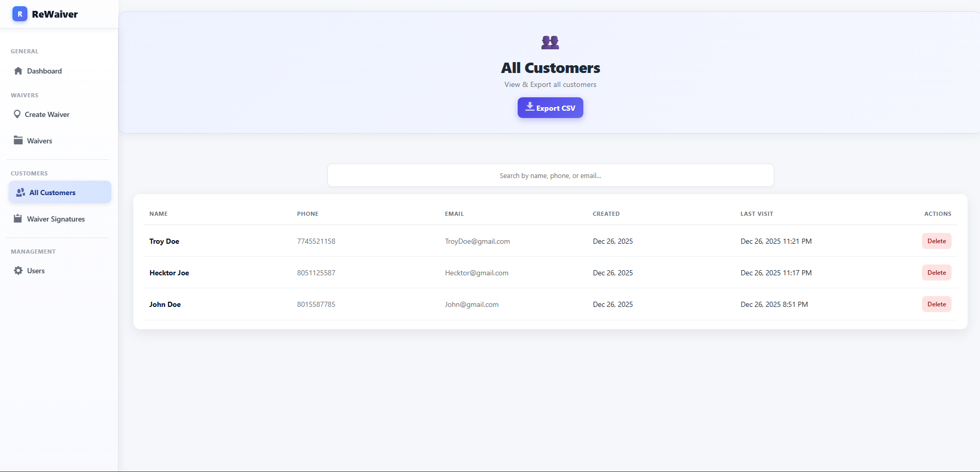The height and width of the screenshot is (472, 980).
Task: Open Users via the gear icon
Action: pos(18,270)
